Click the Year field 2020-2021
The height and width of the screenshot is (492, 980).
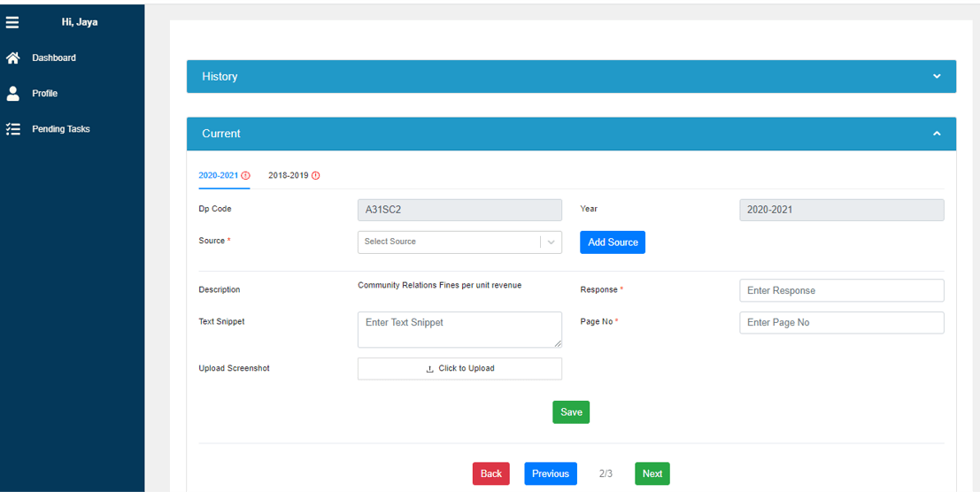click(x=842, y=211)
